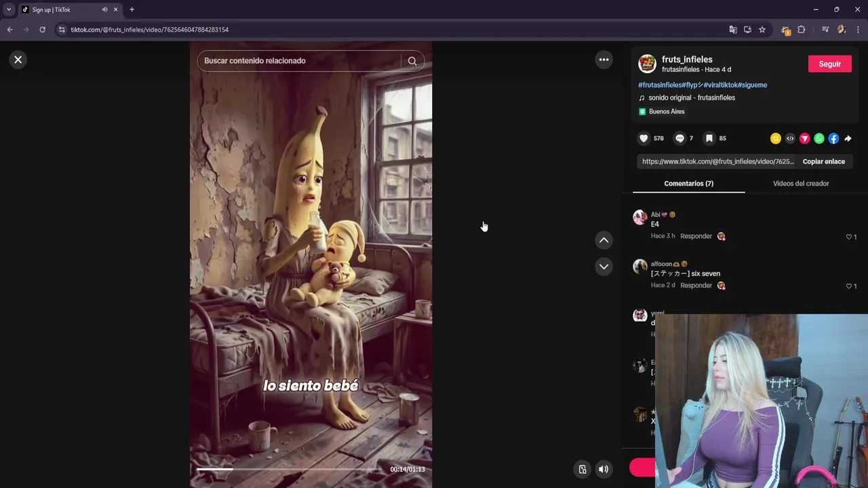Select the Sign up | TikTok browser tab
Screen dimensions: 868x488
(x=69, y=9)
